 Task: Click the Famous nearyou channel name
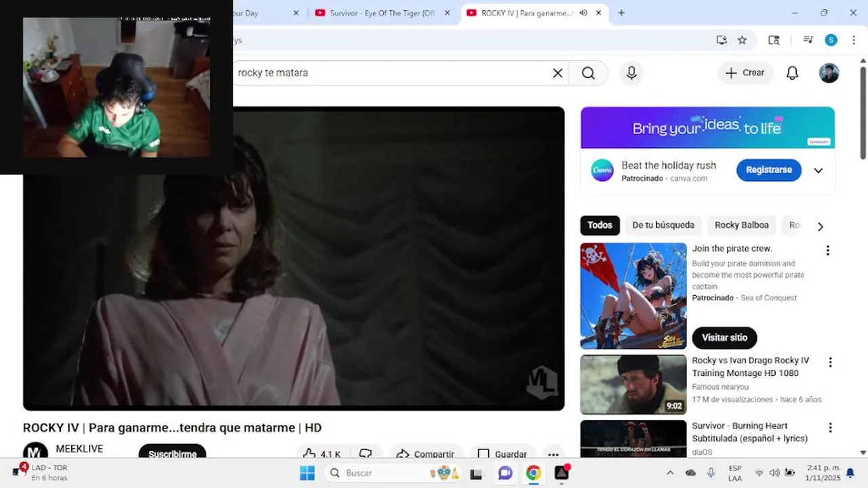point(720,387)
